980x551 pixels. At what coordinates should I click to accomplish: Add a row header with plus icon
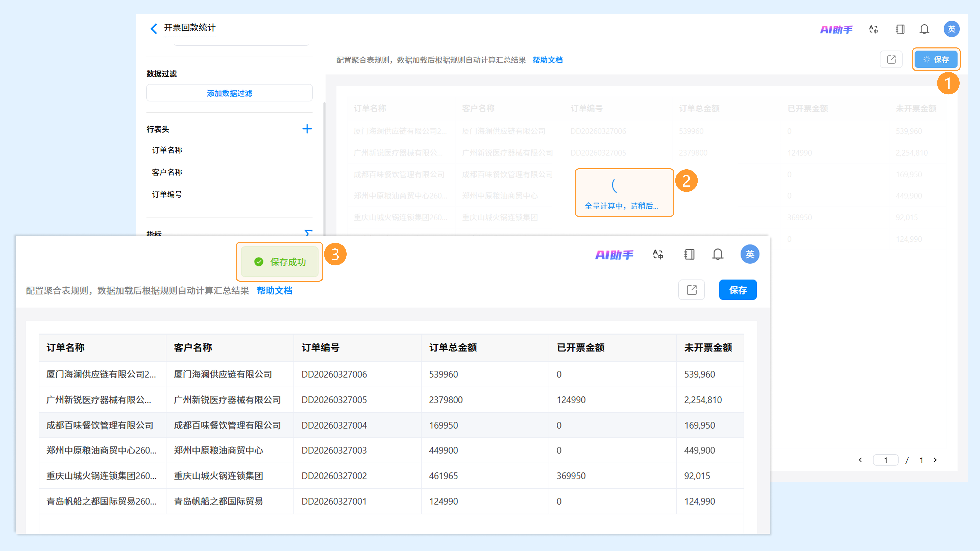pyautogui.click(x=307, y=129)
